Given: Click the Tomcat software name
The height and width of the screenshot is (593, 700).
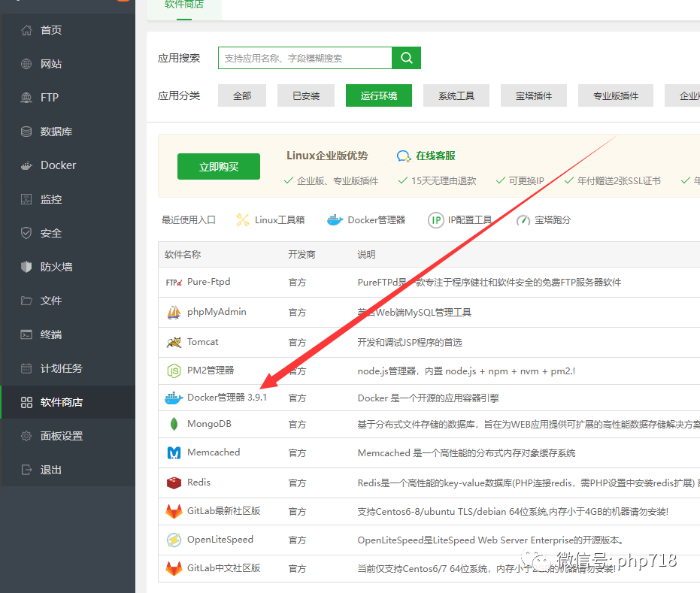Looking at the screenshot, I should (x=203, y=342).
